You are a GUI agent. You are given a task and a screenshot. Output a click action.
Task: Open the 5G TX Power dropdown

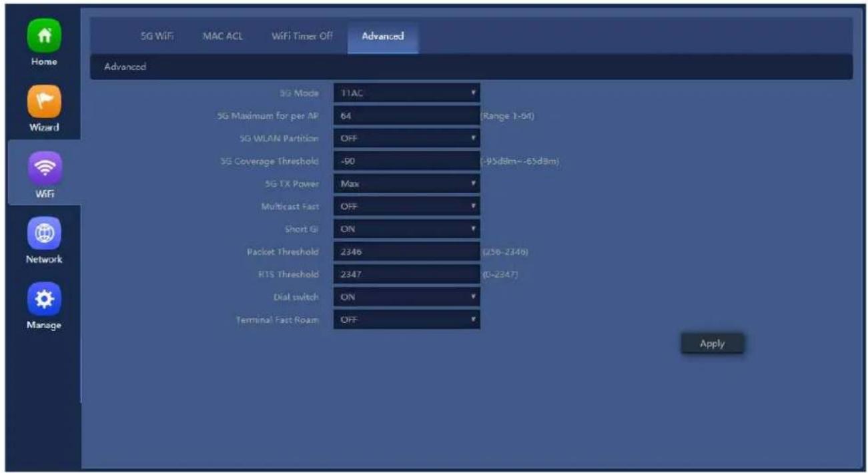pyautogui.click(x=406, y=183)
